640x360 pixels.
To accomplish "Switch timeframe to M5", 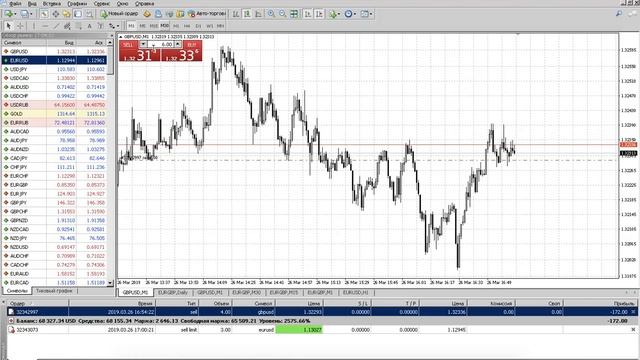I will pyautogui.click(x=142, y=26).
